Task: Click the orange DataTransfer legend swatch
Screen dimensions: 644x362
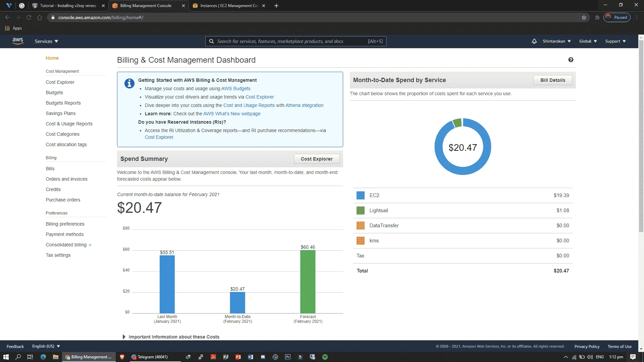Action: (x=361, y=226)
